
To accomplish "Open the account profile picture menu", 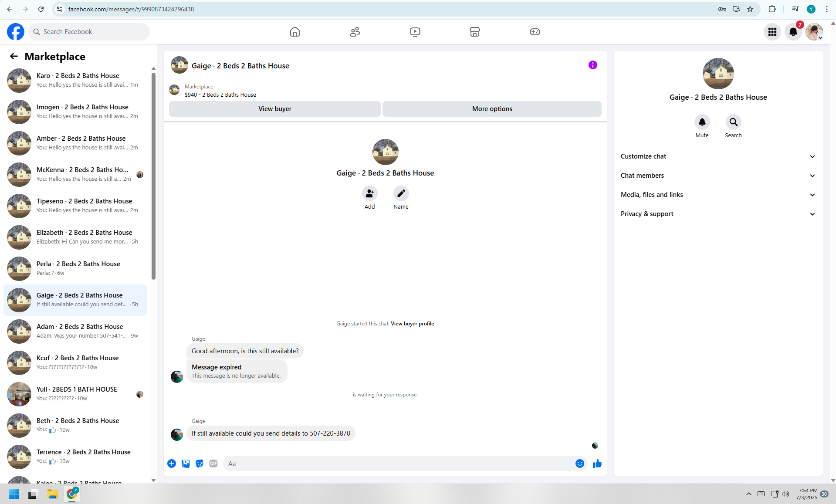I will click(814, 32).
